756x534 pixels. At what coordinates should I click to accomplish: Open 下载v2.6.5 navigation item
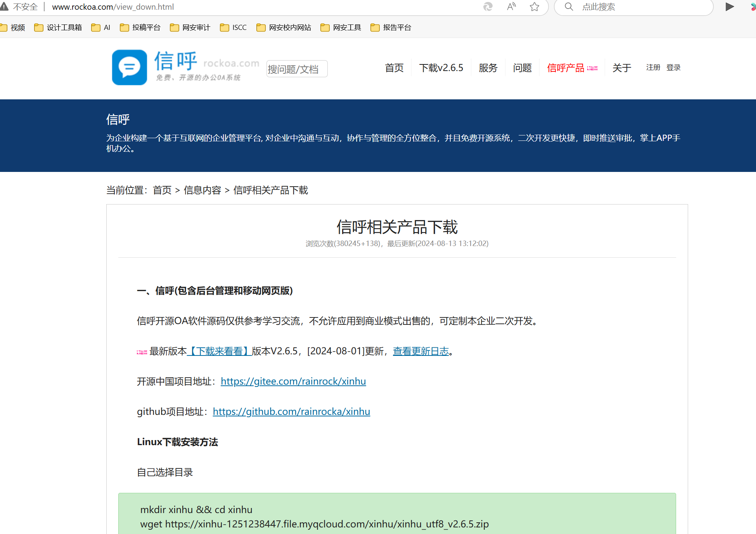(x=441, y=68)
